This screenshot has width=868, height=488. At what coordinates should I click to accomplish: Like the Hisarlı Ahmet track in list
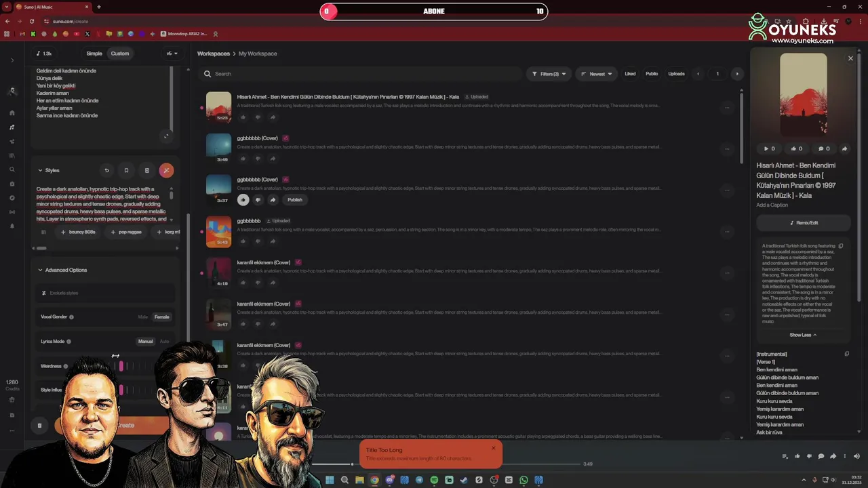point(243,117)
